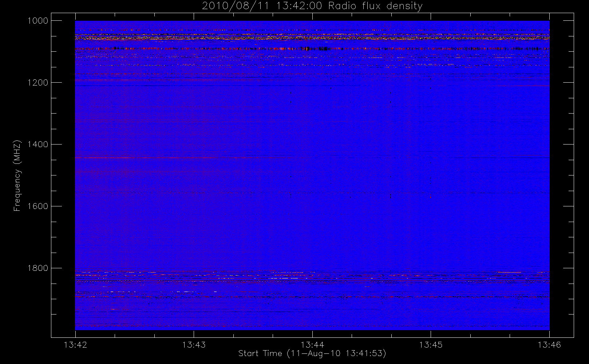This screenshot has width=589, height=364.
Task: Select the 1400 frequency tick label
Action: click(x=38, y=145)
